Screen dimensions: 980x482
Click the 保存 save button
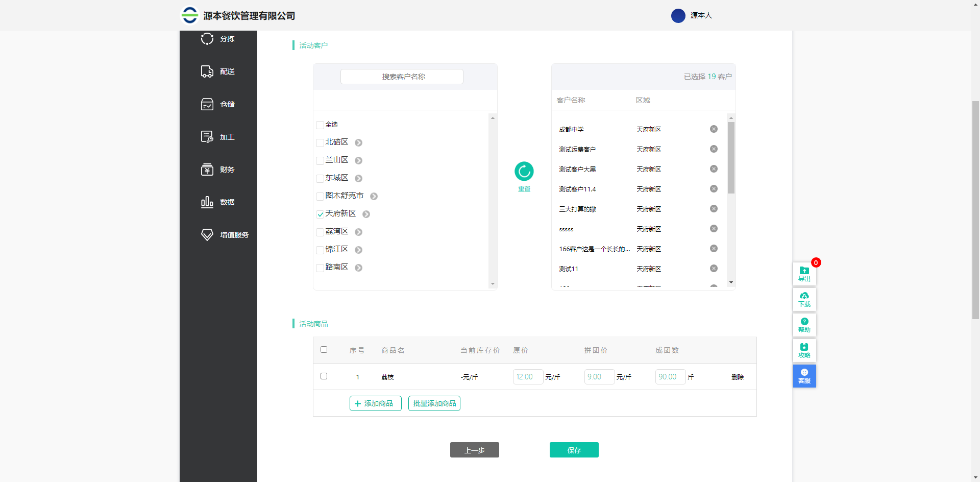pyautogui.click(x=574, y=450)
